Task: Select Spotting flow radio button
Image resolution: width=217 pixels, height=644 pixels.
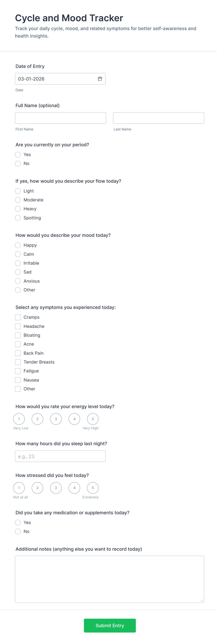Action: tap(18, 218)
